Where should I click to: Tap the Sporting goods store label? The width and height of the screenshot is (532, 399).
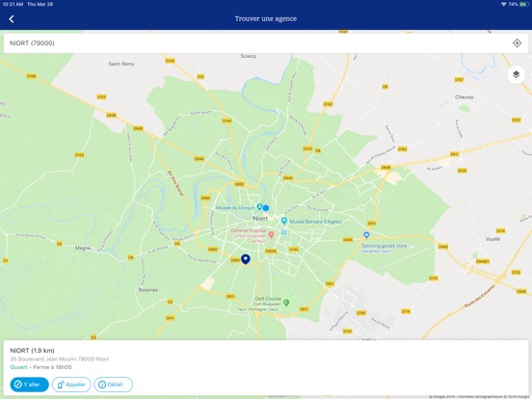[385, 246]
